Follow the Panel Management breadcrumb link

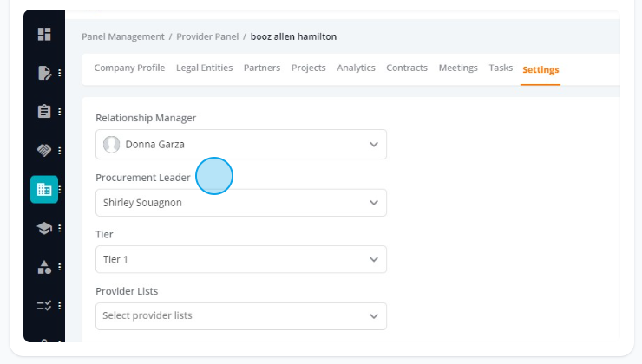coord(123,36)
